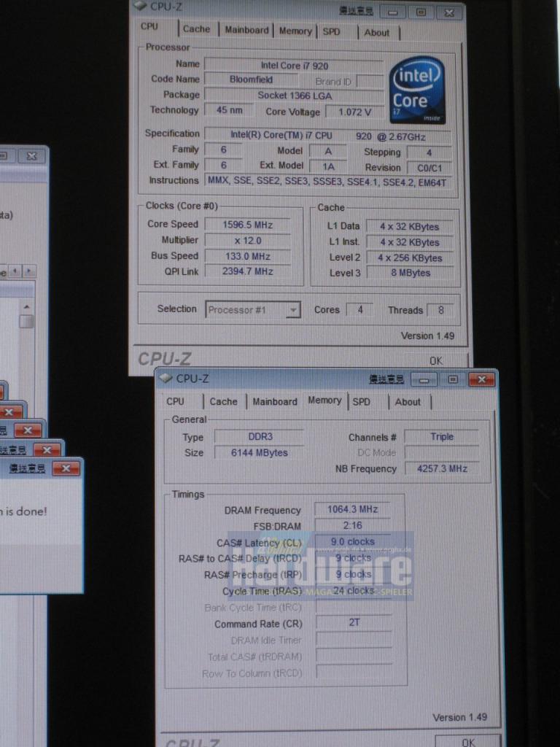Maximize the lower CPU-Z Memory window
This screenshot has width=560, height=747.
coord(452,379)
